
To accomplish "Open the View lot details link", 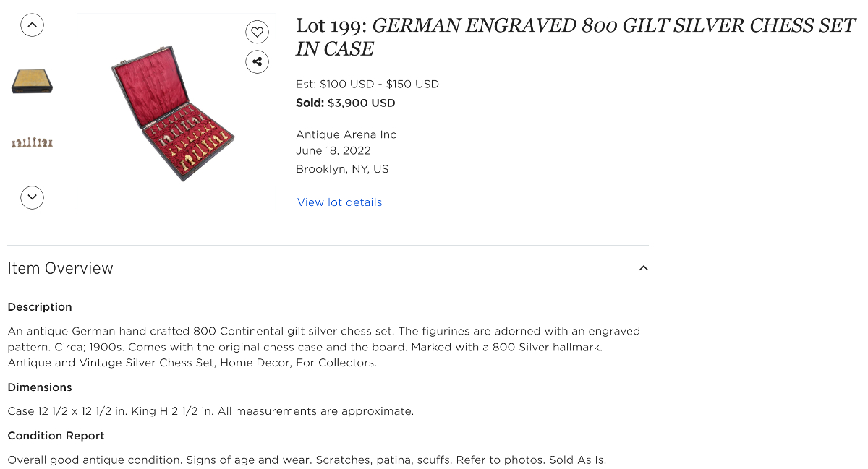I will coord(339,202).
